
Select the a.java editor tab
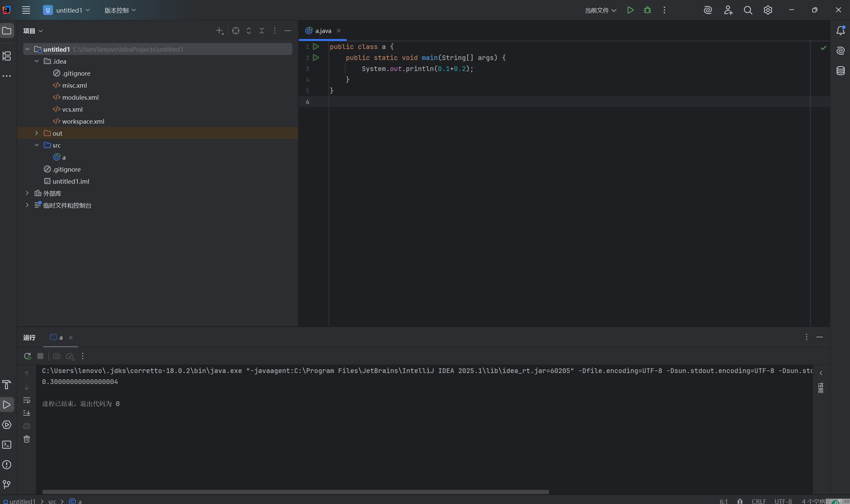pyautogui.click(x=322, y=31)
